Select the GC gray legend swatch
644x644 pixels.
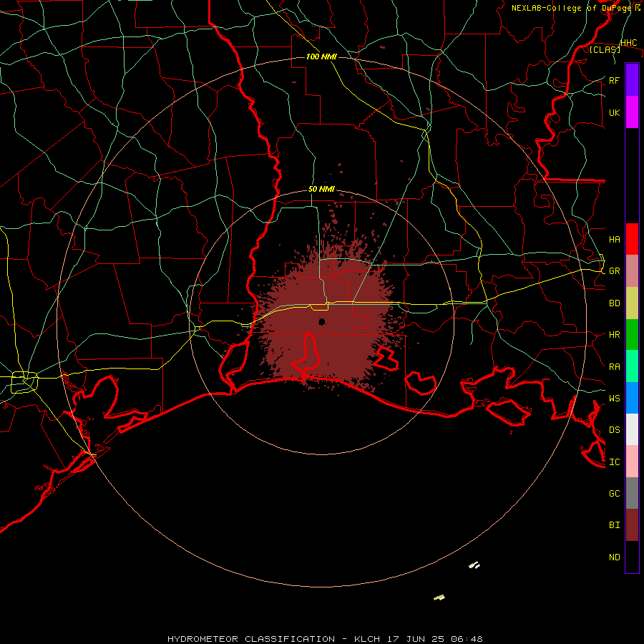coord(632,493)
